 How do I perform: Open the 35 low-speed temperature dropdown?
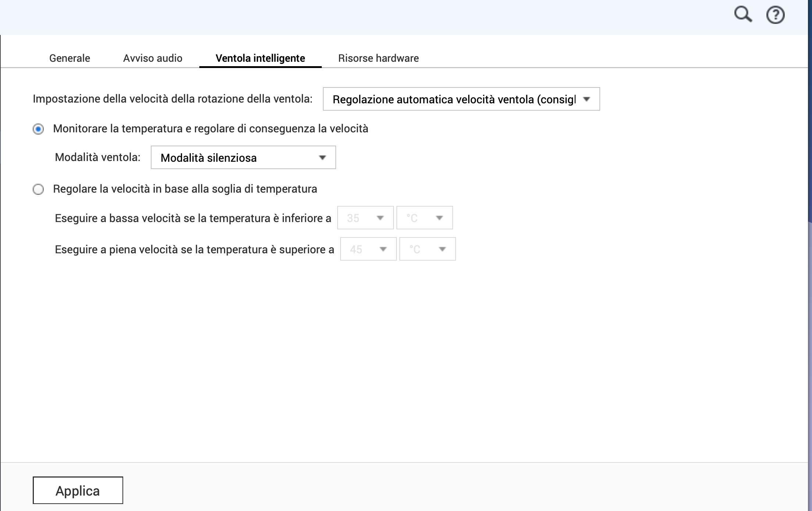pyautogui.click(x=365, y=218)
